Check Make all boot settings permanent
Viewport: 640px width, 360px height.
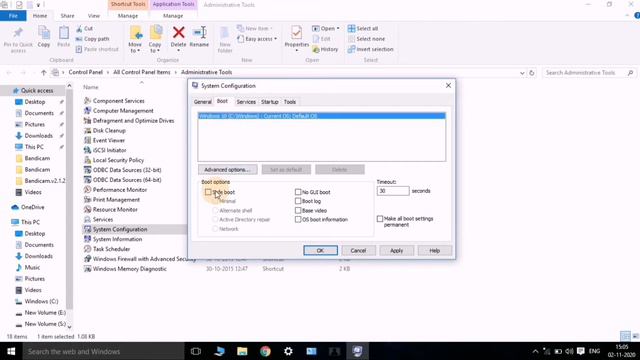click(x=380, y=219)
